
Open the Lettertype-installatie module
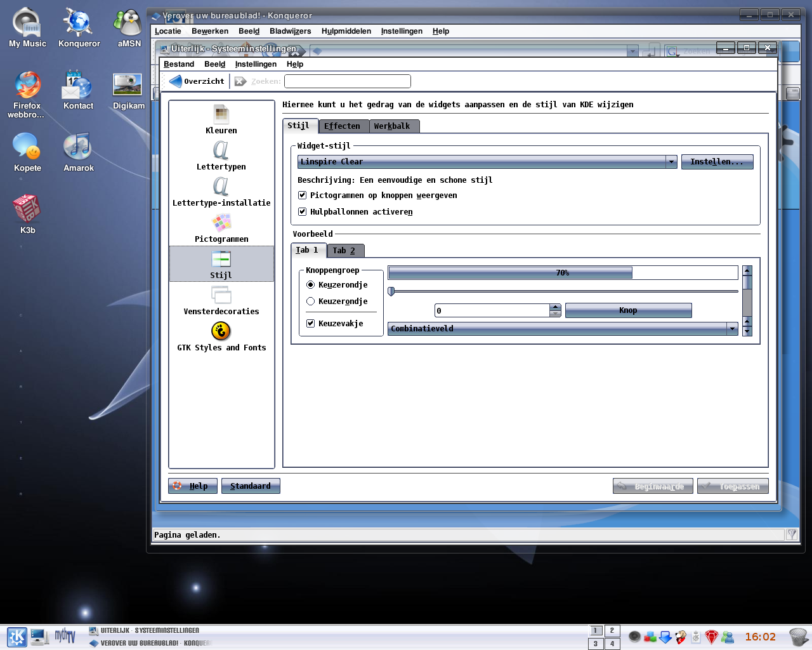pyautogui.click(x=221, y=192)
